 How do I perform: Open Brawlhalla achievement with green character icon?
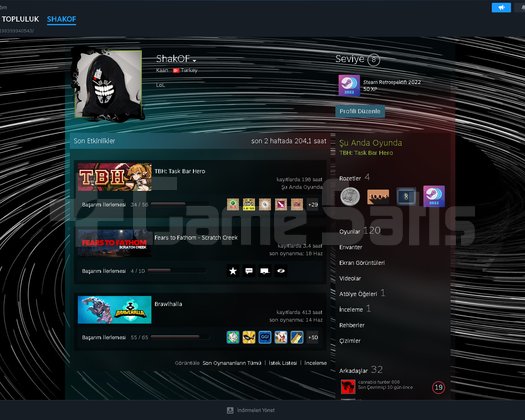point(233,337)
